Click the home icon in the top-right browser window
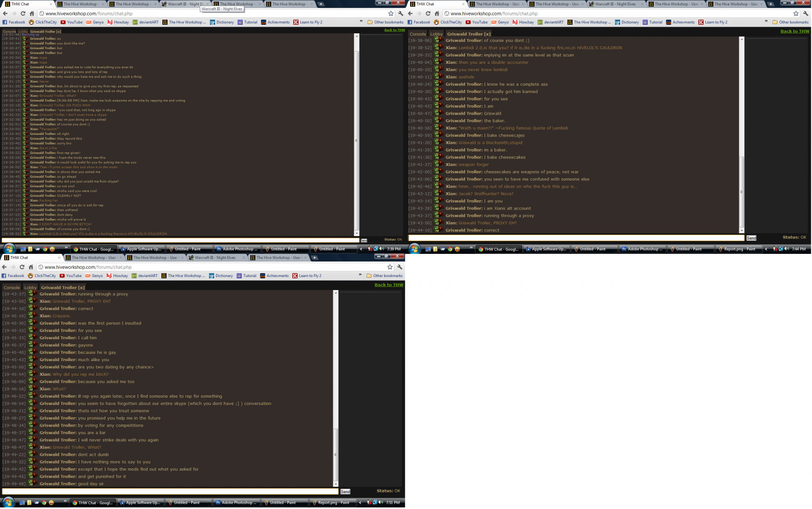 click(437, 13)
